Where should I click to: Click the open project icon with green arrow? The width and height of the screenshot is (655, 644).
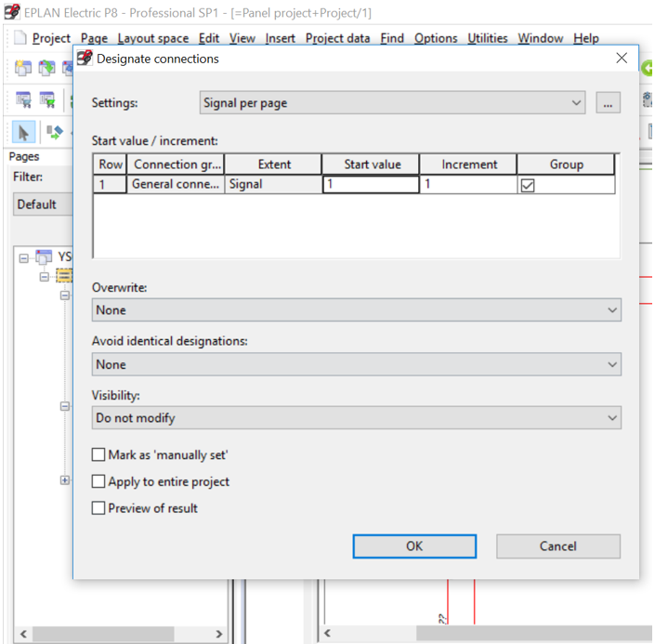click(46, 67)
